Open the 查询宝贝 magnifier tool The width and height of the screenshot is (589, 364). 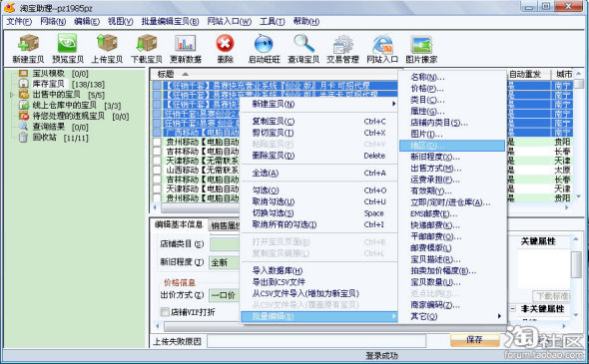point(303,49)
